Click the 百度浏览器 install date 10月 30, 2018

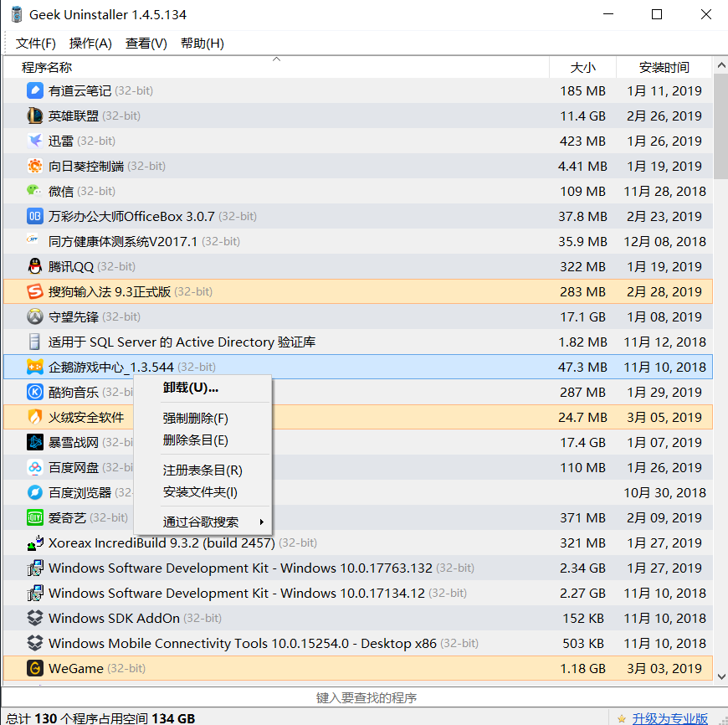pos(665,492)
